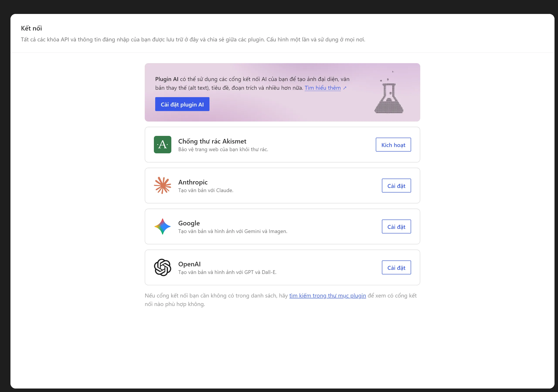Click the Bảo vệ trang web description

coord(223,149)
